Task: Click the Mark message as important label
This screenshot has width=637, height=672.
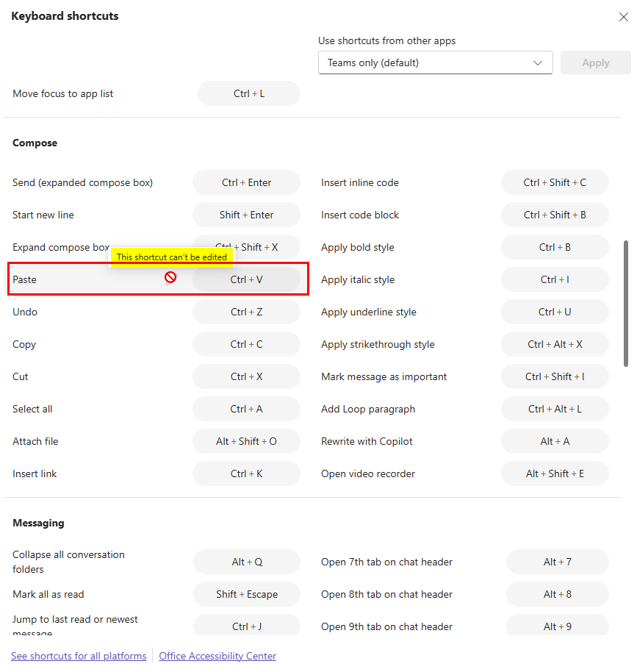Action: pos(384,376)
